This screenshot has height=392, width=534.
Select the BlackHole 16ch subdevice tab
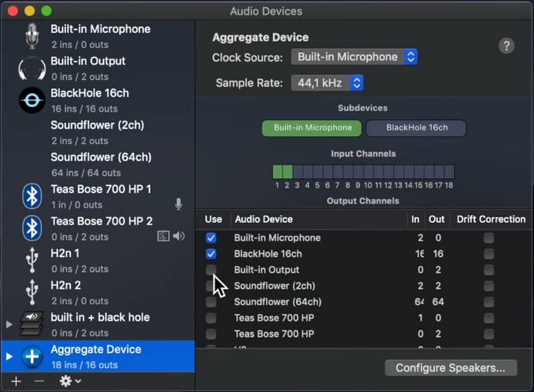(x=416, y=128)
